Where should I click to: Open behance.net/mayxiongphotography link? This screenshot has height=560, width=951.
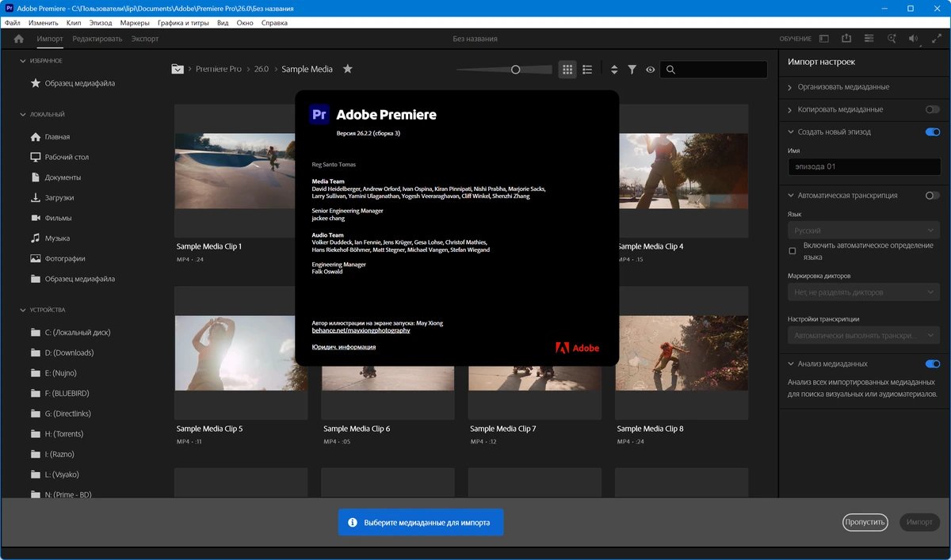click(361, 330)
